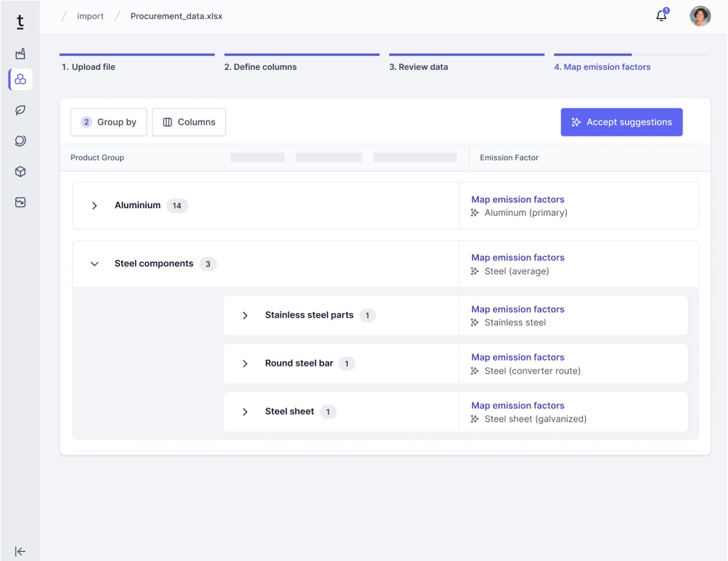Image resolution: width=728 pixels, height=561 pixels.
Task: Expand the Steel sheet row
Action: point(245,411)
